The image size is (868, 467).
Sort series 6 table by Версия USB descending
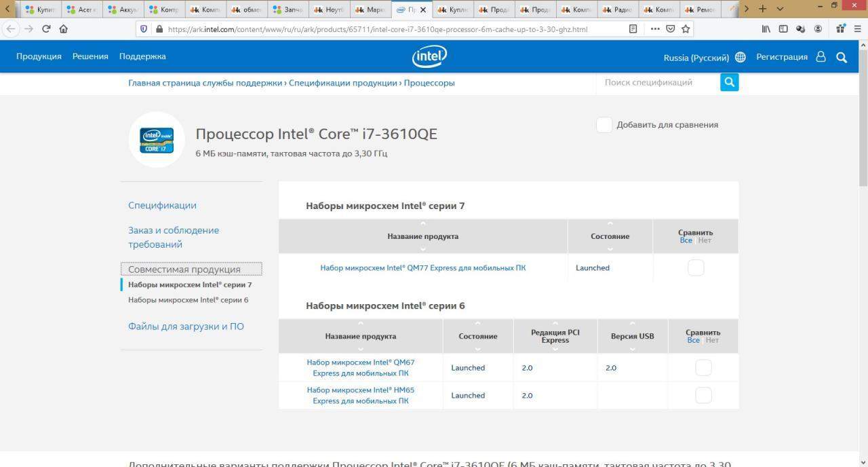633,348
